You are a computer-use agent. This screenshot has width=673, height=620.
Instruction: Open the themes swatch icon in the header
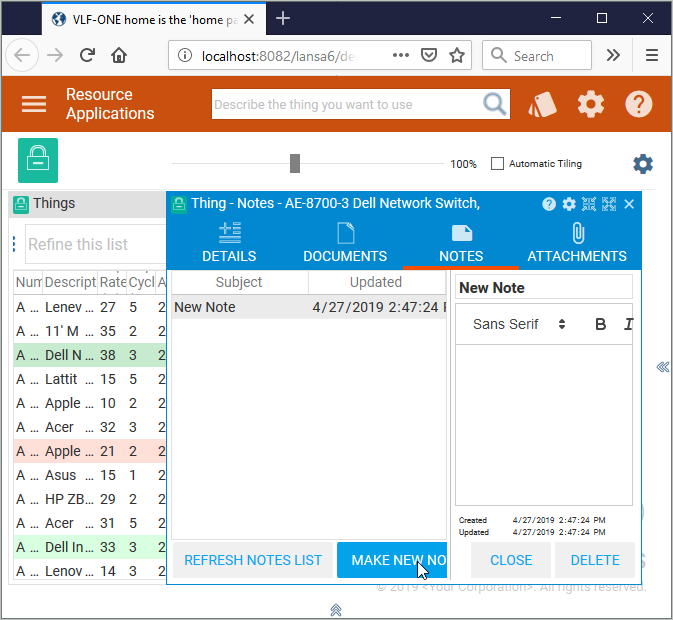[543, 104]
